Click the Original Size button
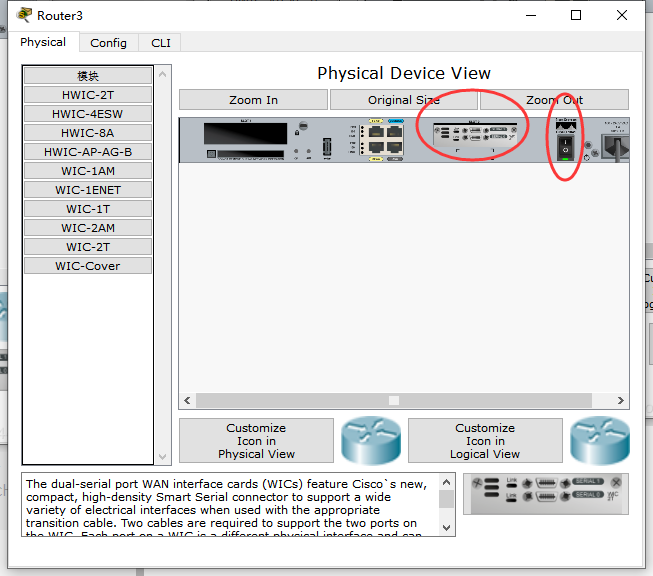The width and height of the screenshot is (653, 576). tap(404, 100)
